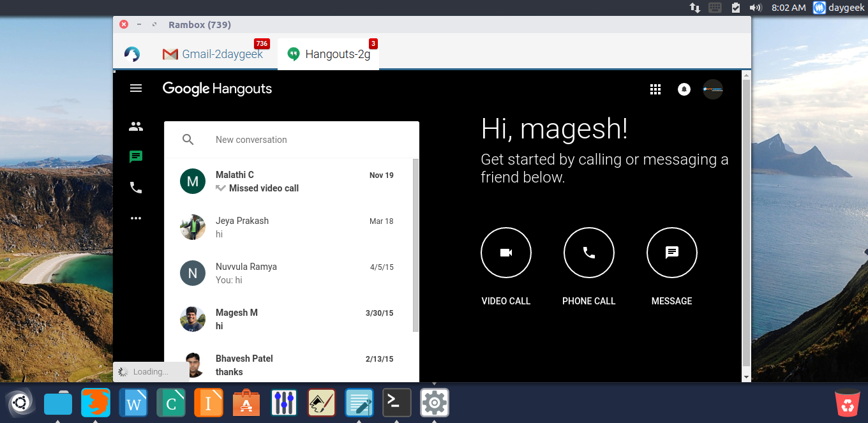Open the Google apps grid launcher
The image size is (868, 423).
(655, 89)
